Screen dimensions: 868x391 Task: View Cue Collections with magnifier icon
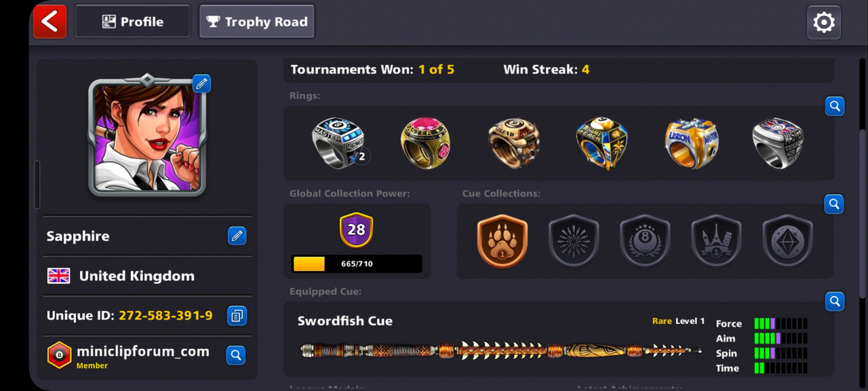(x=835, y=204)
